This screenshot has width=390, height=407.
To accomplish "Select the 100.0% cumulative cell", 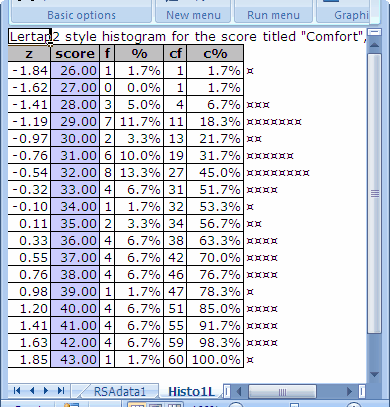I will 215,359.
